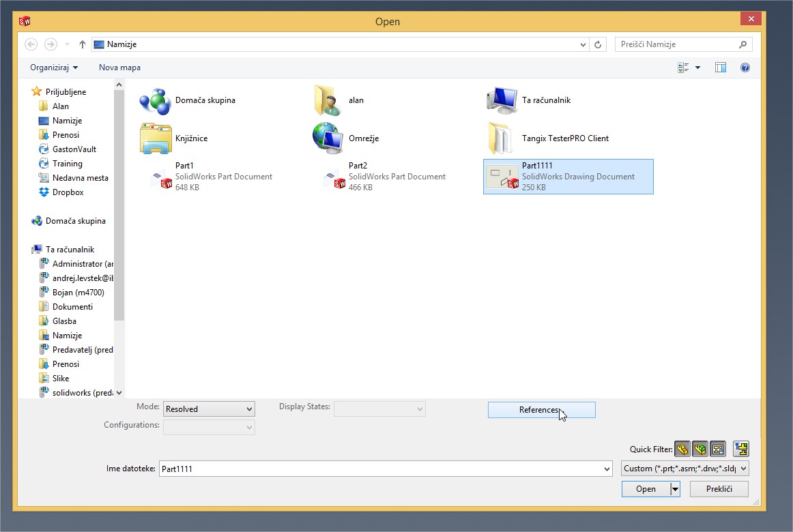
Task: Show the preview pane
Action: (x=720, y=68)
